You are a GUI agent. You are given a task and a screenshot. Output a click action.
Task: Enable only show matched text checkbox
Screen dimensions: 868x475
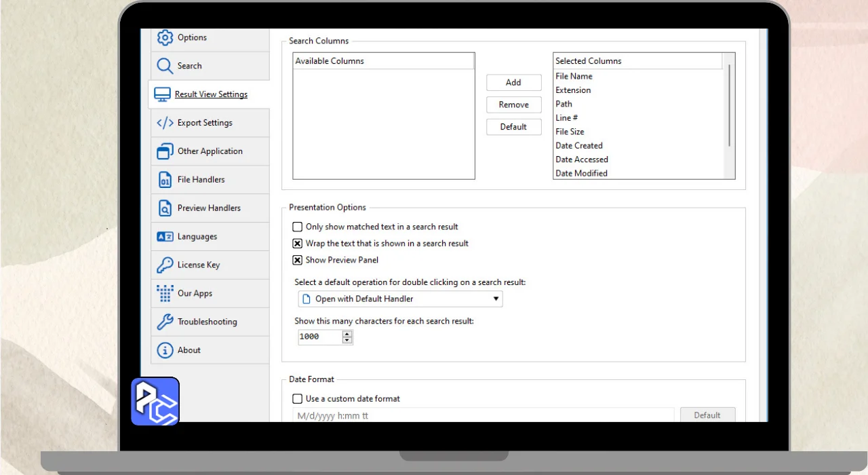[x=297, y=227]
